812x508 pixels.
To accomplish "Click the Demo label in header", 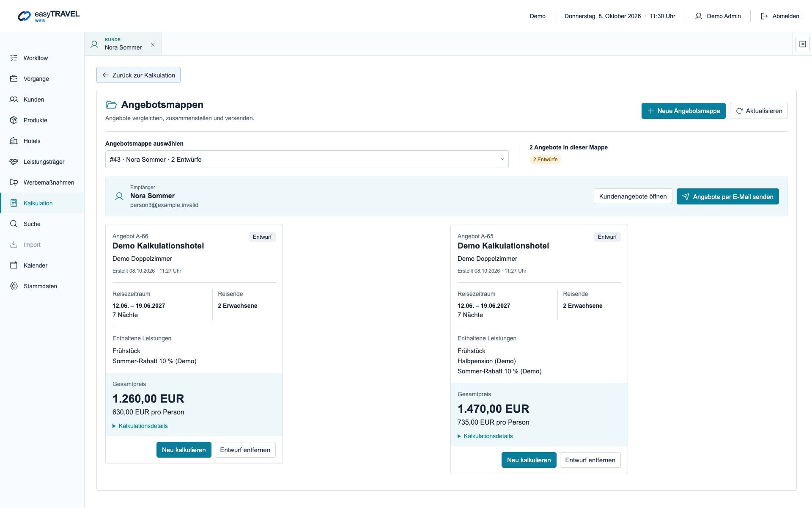I will (x=538, y=16).
